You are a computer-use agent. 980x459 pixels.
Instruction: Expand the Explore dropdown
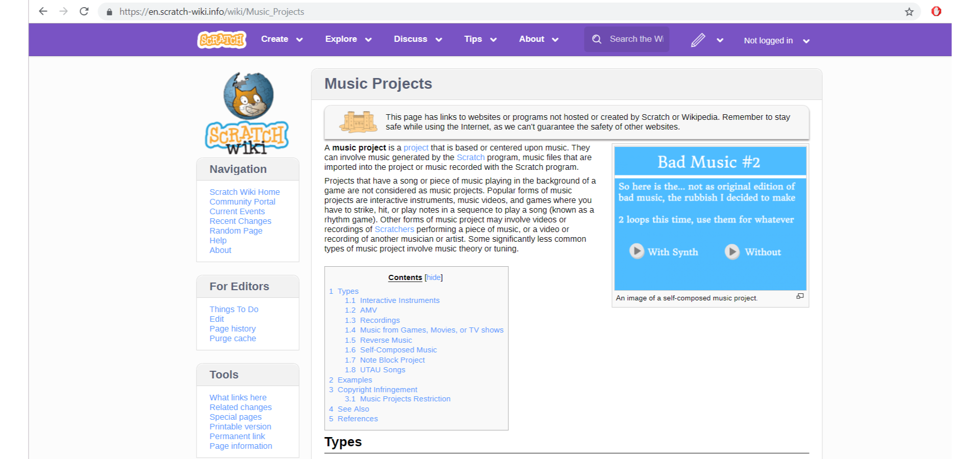(x=369, y=39)
